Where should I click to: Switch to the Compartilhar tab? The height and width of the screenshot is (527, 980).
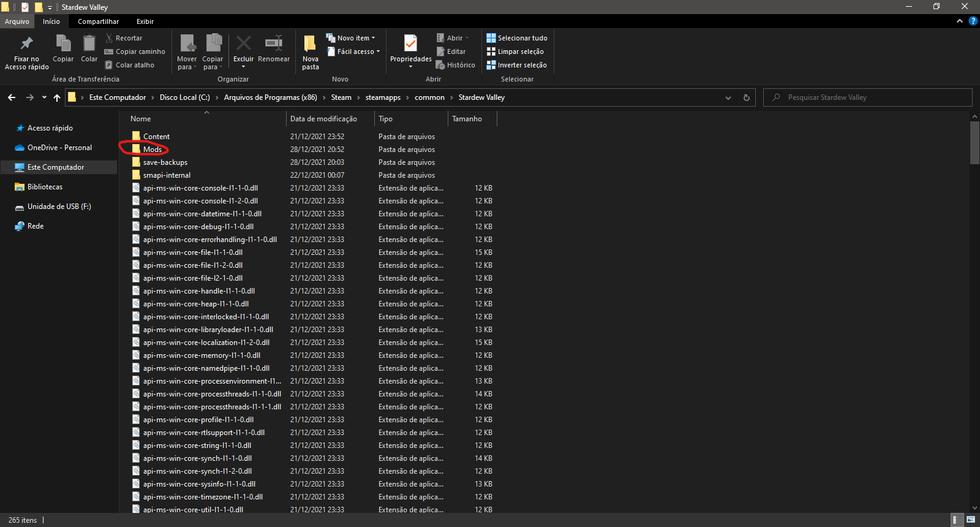tap(98, 21)
